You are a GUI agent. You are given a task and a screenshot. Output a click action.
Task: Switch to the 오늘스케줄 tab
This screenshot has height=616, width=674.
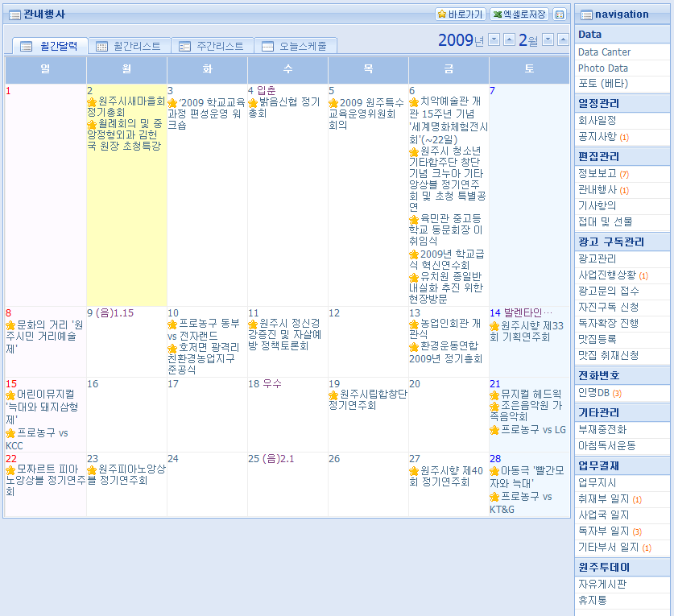click(296, 46)
